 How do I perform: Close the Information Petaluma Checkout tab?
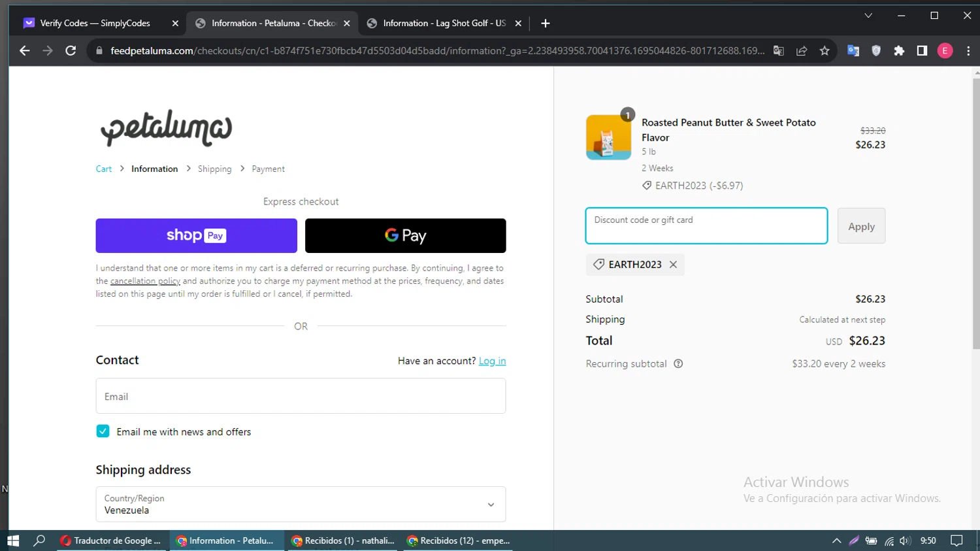pos(347,23)
